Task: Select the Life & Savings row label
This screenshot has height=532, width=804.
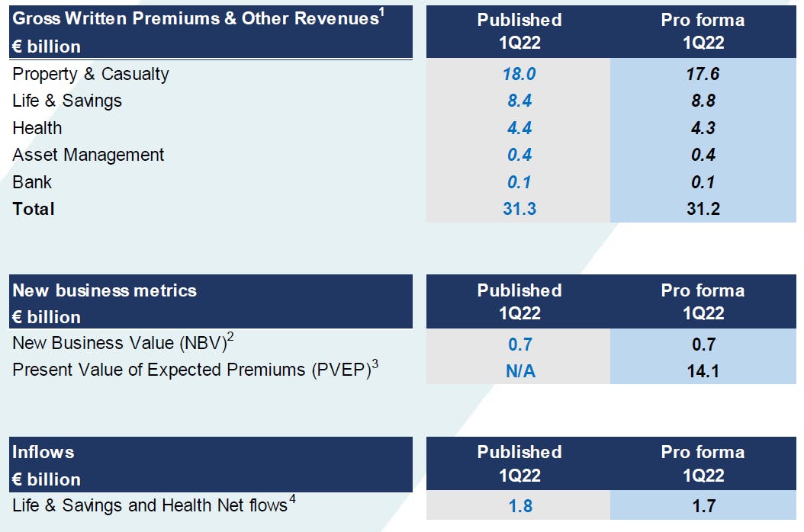Action: coord(67,101)
